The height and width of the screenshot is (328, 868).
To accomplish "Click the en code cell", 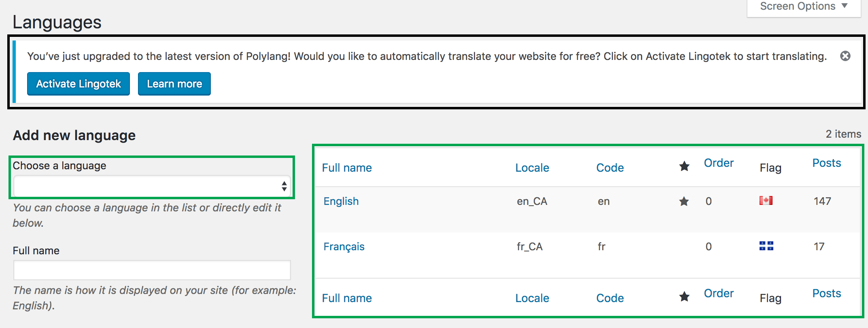I will 604,201.
